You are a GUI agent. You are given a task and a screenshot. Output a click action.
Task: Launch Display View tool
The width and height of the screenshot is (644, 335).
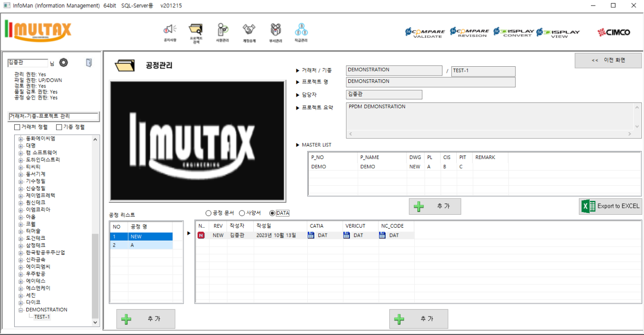558,32
